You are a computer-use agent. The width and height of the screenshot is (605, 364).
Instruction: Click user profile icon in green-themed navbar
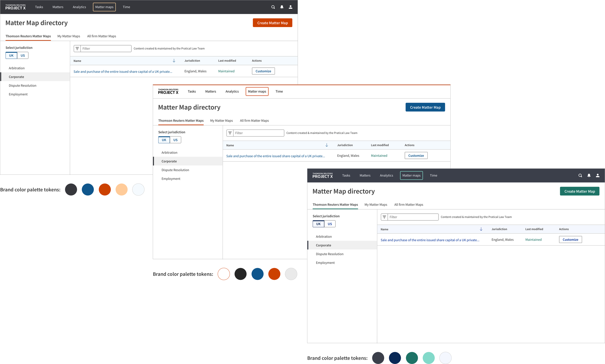(x=598, y=175)
